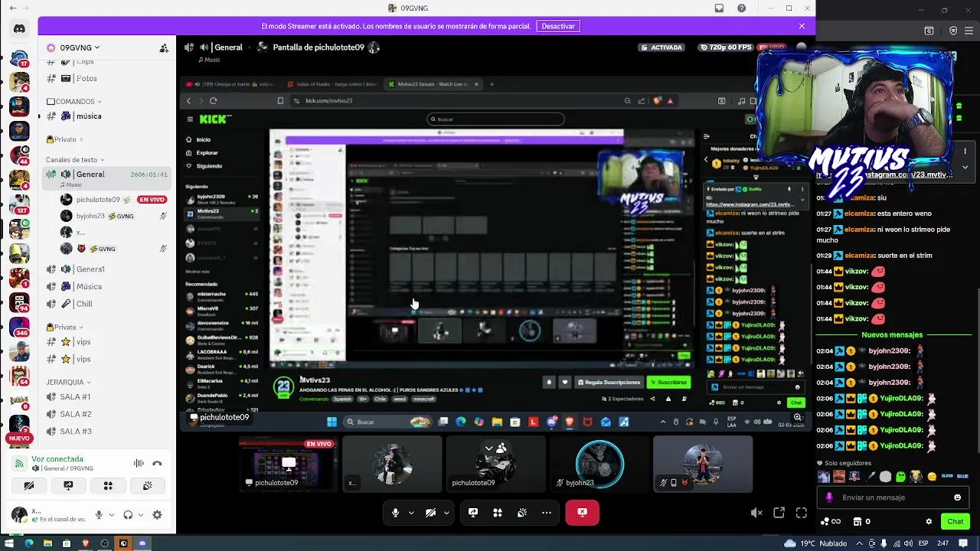The height and width of the screenshot is (551, 980).
Task: Expand first Private category above Canales
Action: coord(65,139)
